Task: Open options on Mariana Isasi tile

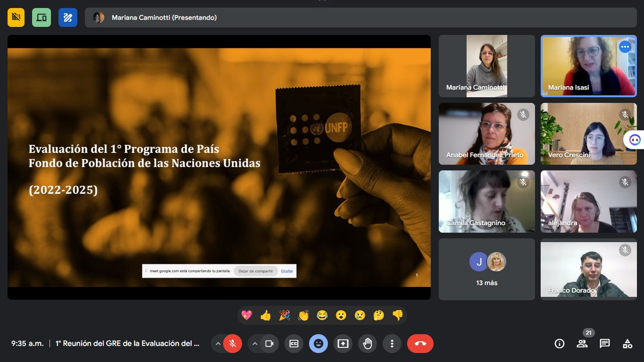Action: [x=625, y=47]
